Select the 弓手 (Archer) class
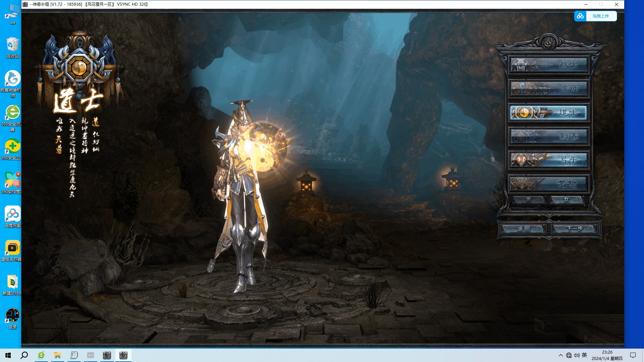 point(549,160)
